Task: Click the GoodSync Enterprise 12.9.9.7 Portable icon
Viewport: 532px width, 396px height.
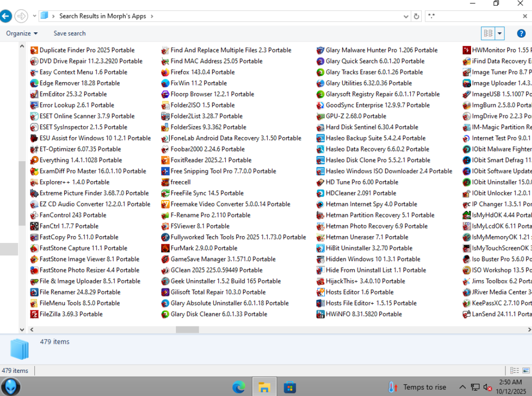Action: point(320,105)
